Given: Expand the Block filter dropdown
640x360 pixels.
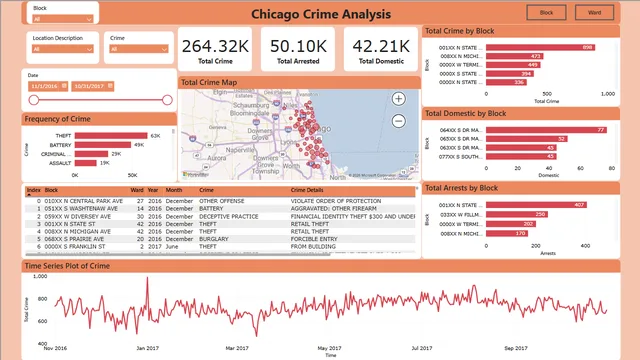Looking at the screenshot, I should click(x=63, y=19).
